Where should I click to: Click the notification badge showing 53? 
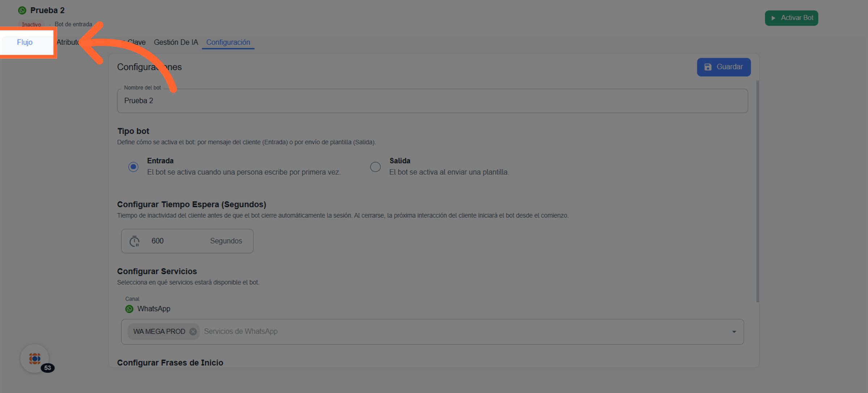pos(48,368)
